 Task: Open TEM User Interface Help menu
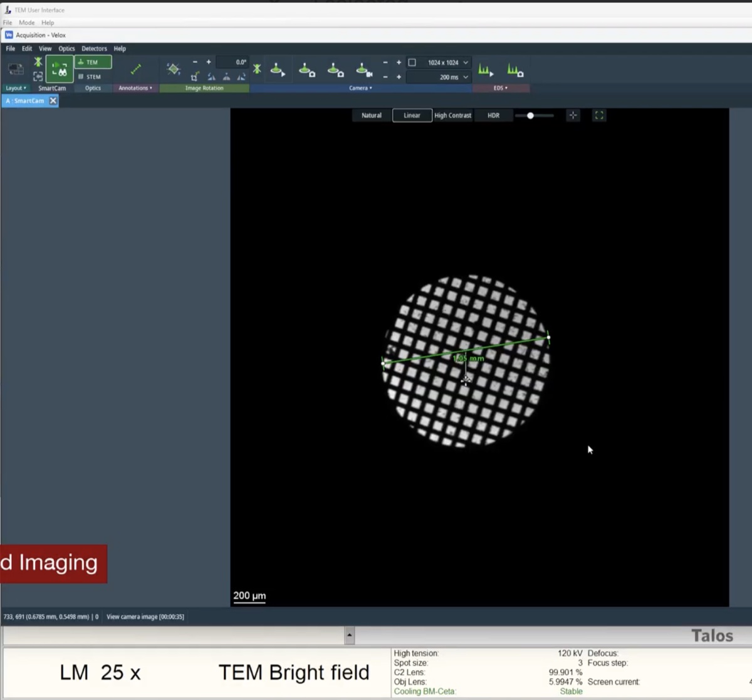(x=48, y=23)
